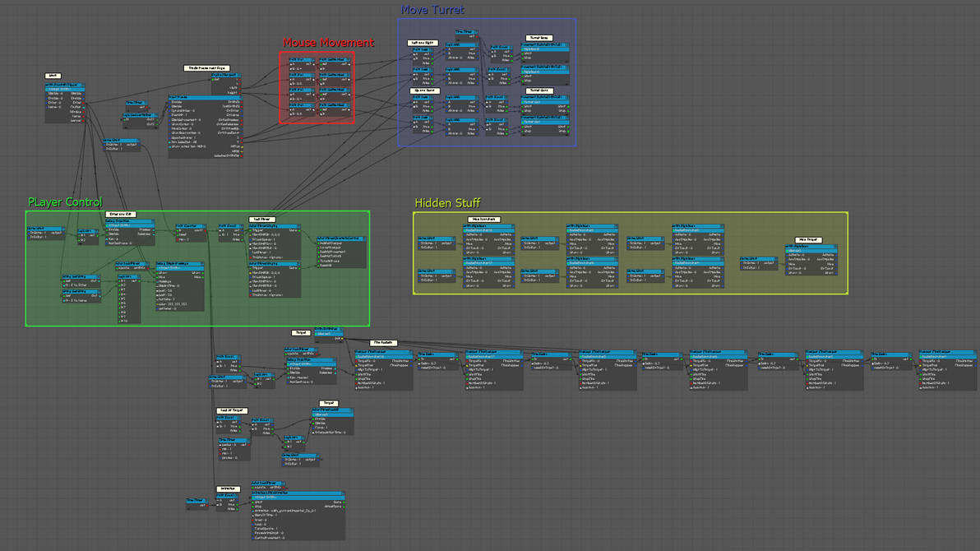The image size is (980, 551).
Task: Select the rightmost node inside Hidden Stuff group
Action: point(811,259)
